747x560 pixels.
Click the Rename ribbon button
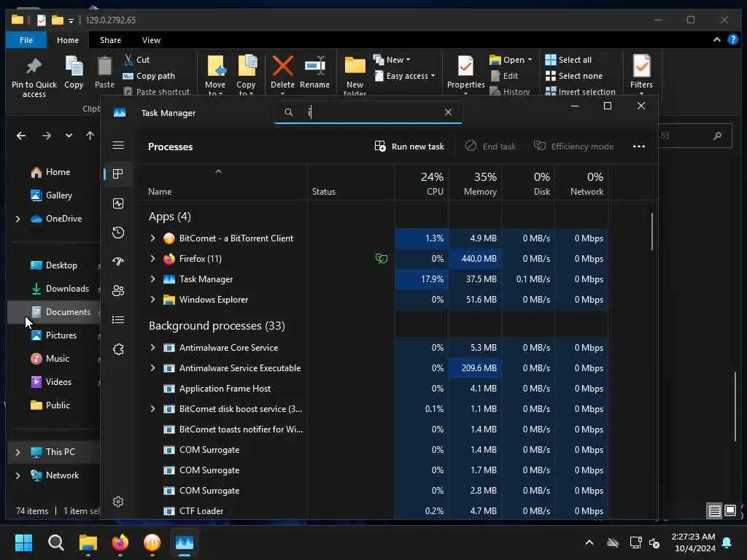[314, 72]
